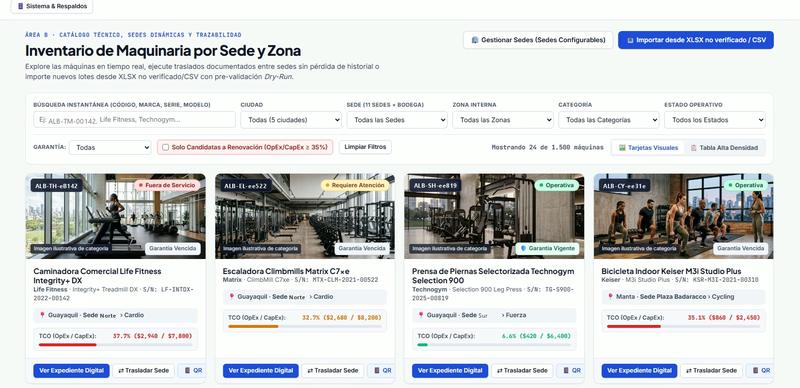Open the Estado Operativo dropdown

pyautogui.click(x=715, y=120)
